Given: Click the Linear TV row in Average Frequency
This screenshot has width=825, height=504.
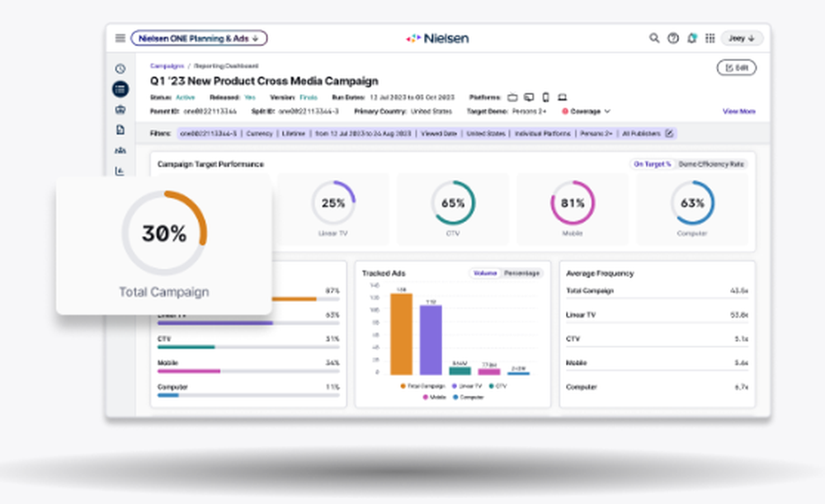Looking at the screenshot, I should pos(658,315).
